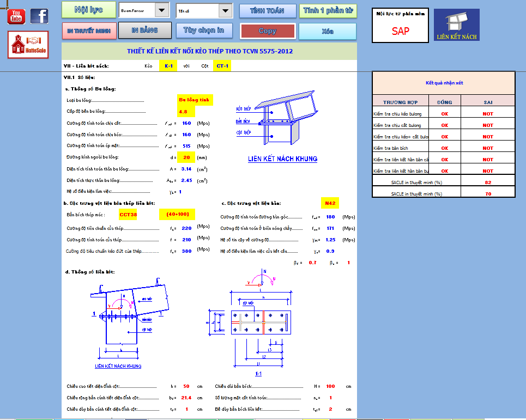
Task: Select reliability factor value 1.25
Action: click(x=330, y=240)
